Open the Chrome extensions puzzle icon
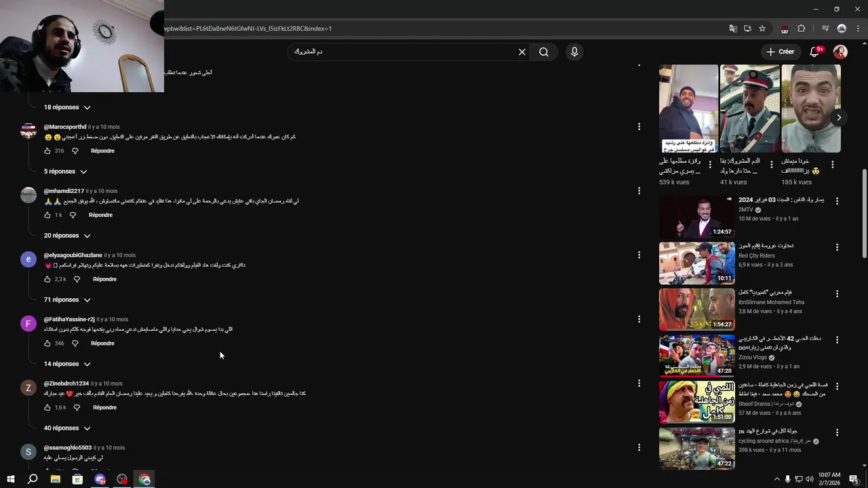 coord(801,28)
